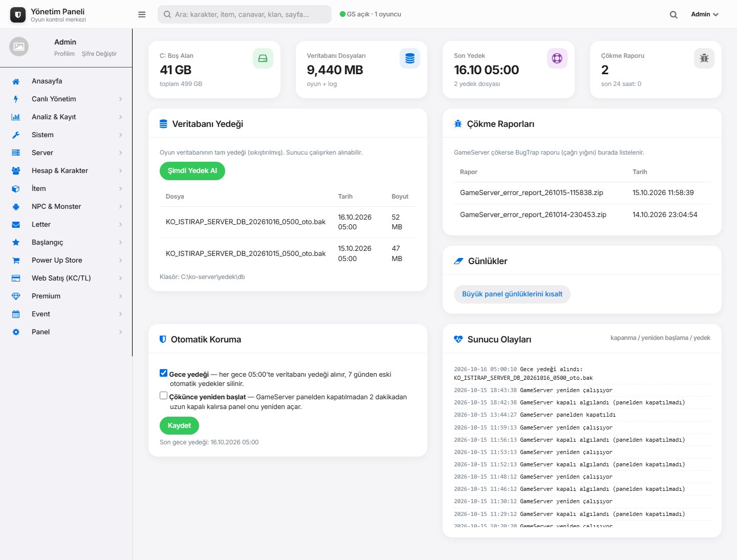This screenshot has height=560, width=737.
Task: Open the Şifre Değiştir link
Action: (x=99, y=54)
